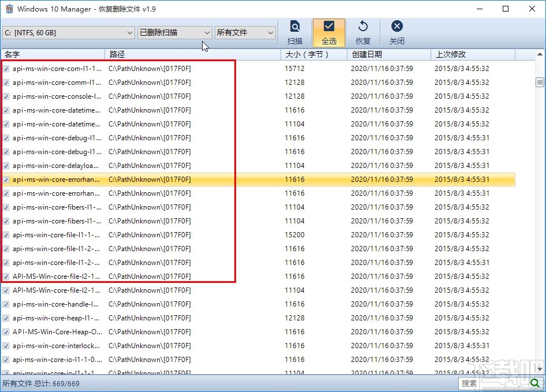Image resolution: width=546 pixels, height=392 pixels.
Task: Toggle the API-MS-Win-Core-Heap-O file checkbox
Action: coord(6,331)
